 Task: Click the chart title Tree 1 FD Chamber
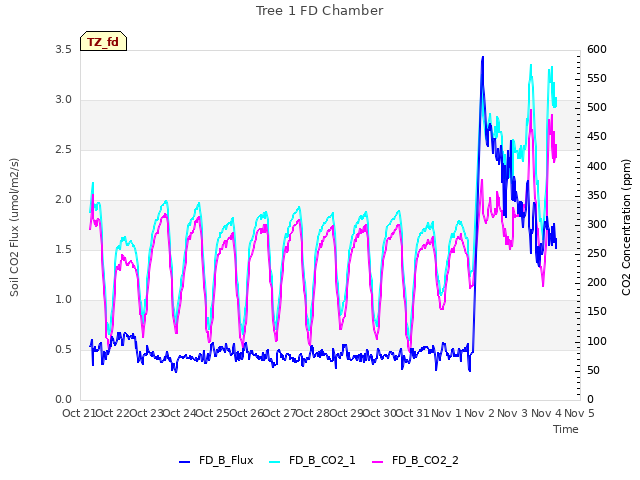[x=320, y=11]
